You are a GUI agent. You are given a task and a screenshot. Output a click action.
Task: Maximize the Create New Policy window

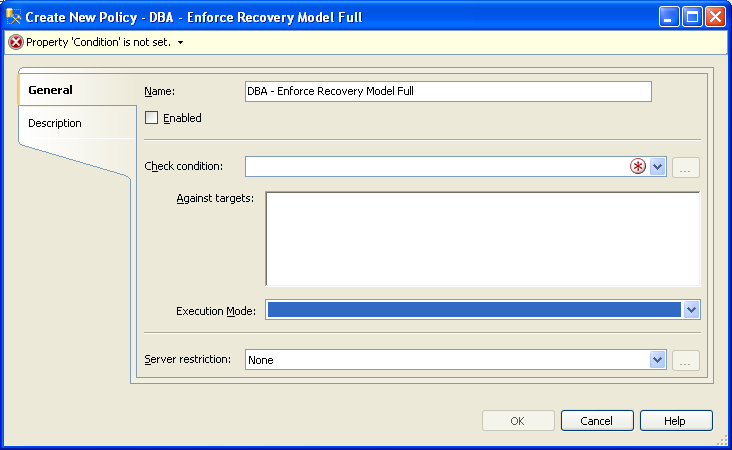(x=692, y=17)
